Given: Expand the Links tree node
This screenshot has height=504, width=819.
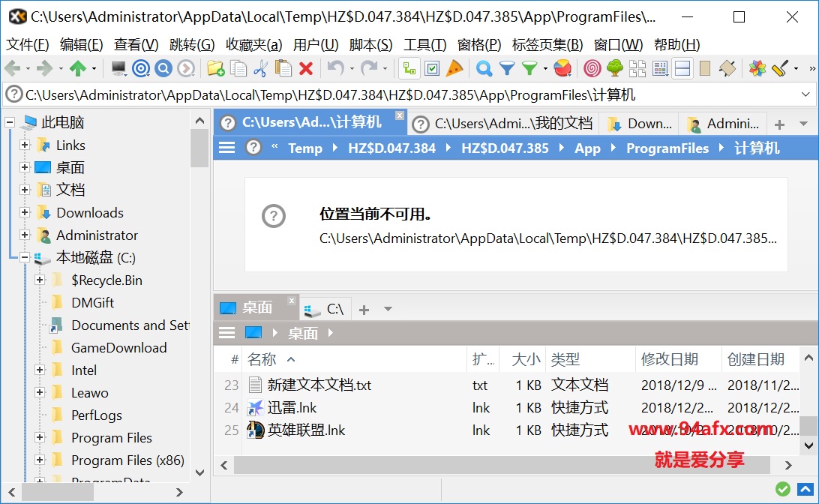Looking at the screenshot, I should coord(25,145).
